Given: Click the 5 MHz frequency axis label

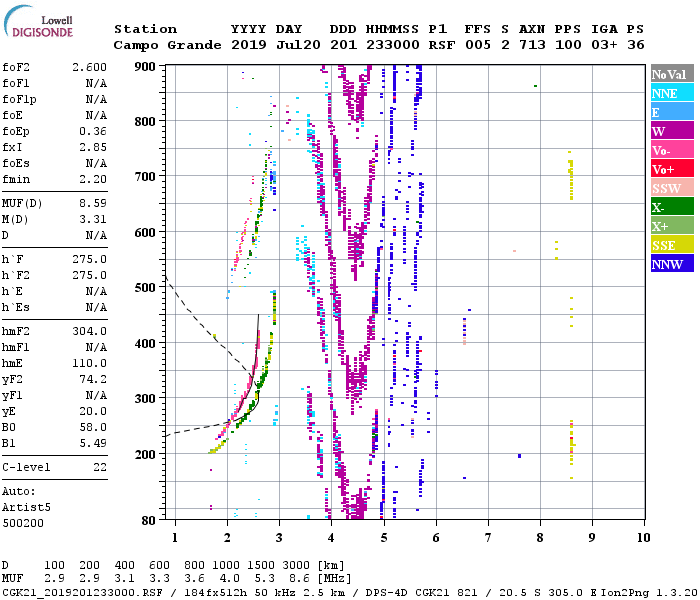Looking at the screenshot, I should pyautogui.click(x=383, y=538).
